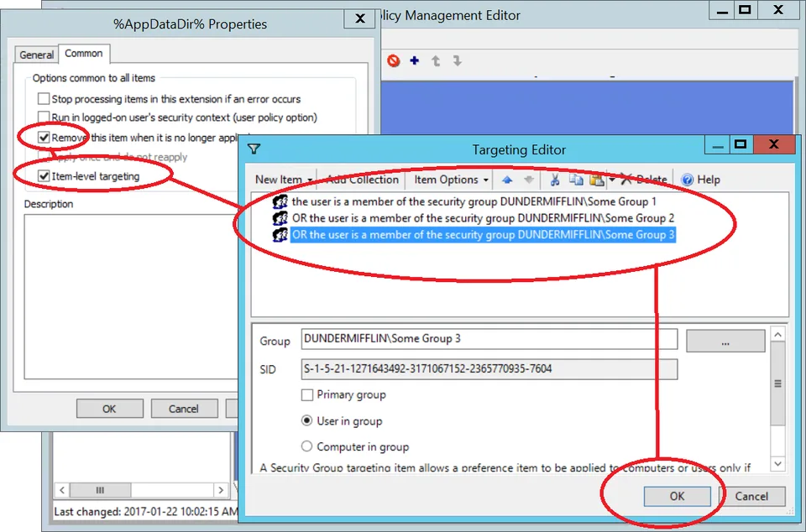806x532 pixels.
Task: Select the OR Some Group 2 targeting row
Action: tap(483, 218)
